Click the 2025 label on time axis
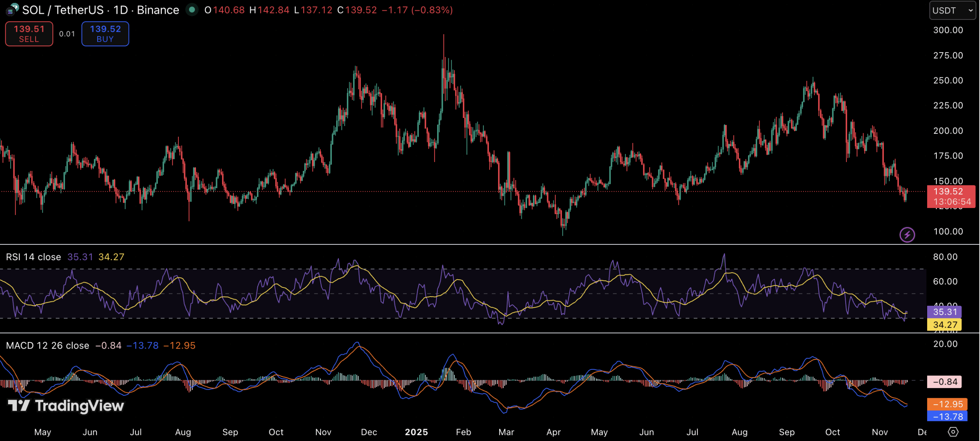This screenshot has height=441, width=980. (416, 432)
